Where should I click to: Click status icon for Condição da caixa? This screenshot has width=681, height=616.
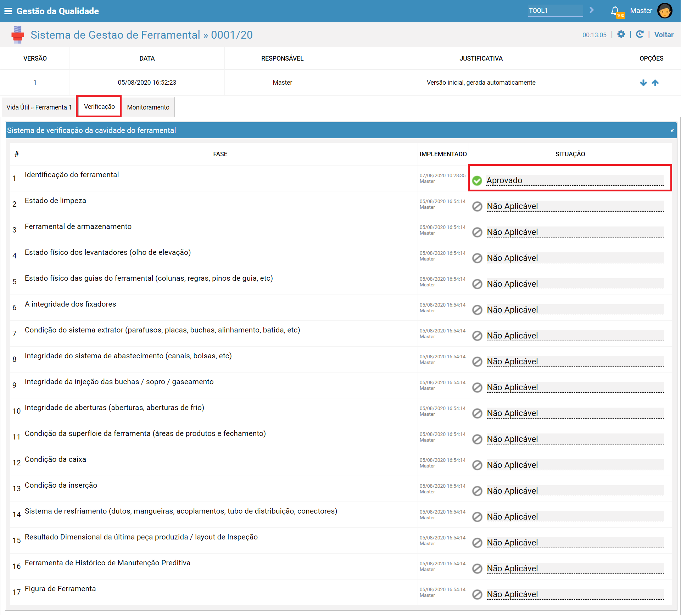tap(477, 465)
